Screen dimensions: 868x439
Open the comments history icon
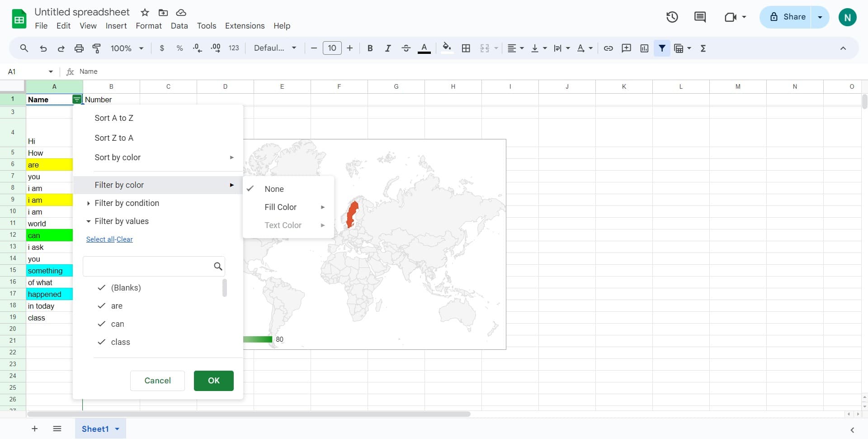[700, 17]
